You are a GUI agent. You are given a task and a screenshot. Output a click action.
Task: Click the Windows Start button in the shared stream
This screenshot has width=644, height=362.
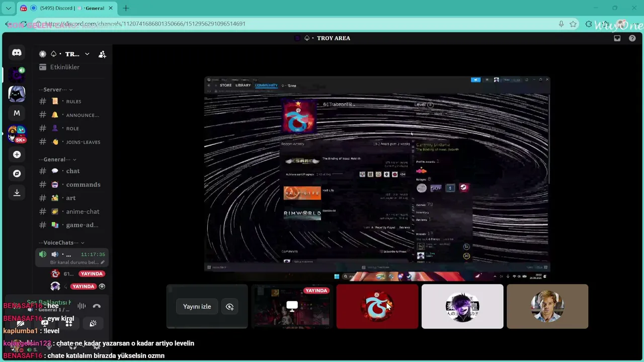coord(337,276)
